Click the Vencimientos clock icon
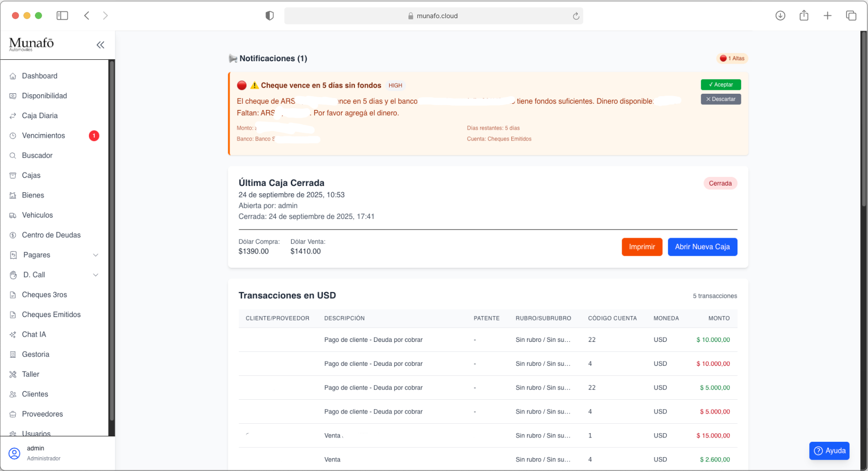 tap(13, 136)
